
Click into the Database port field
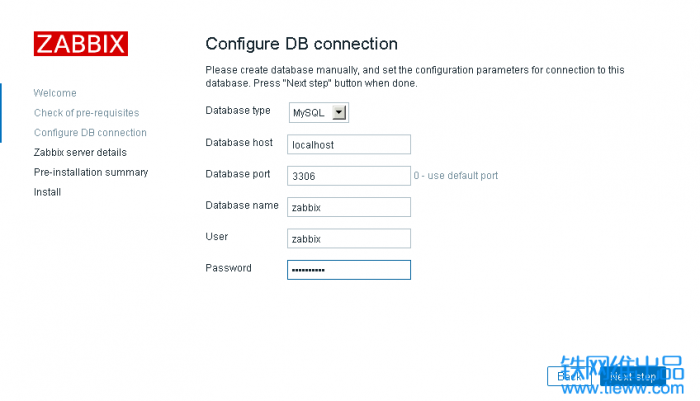[349, 175]
